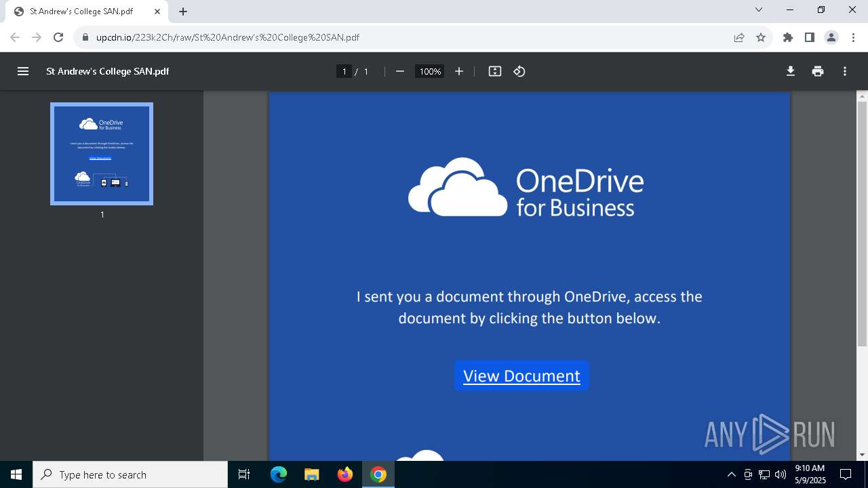Open the notification center icon
This screenshot has height=488, width=868.
tap(846, 474)
